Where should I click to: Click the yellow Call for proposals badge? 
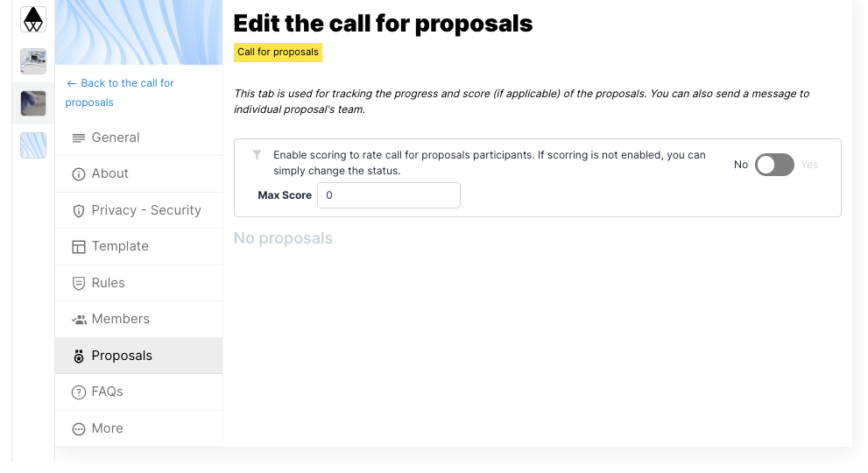278,52
